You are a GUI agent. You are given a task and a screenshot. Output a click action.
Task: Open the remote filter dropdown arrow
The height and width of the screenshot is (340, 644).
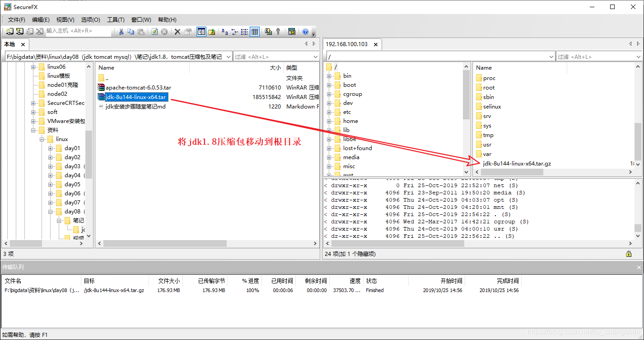638,57
